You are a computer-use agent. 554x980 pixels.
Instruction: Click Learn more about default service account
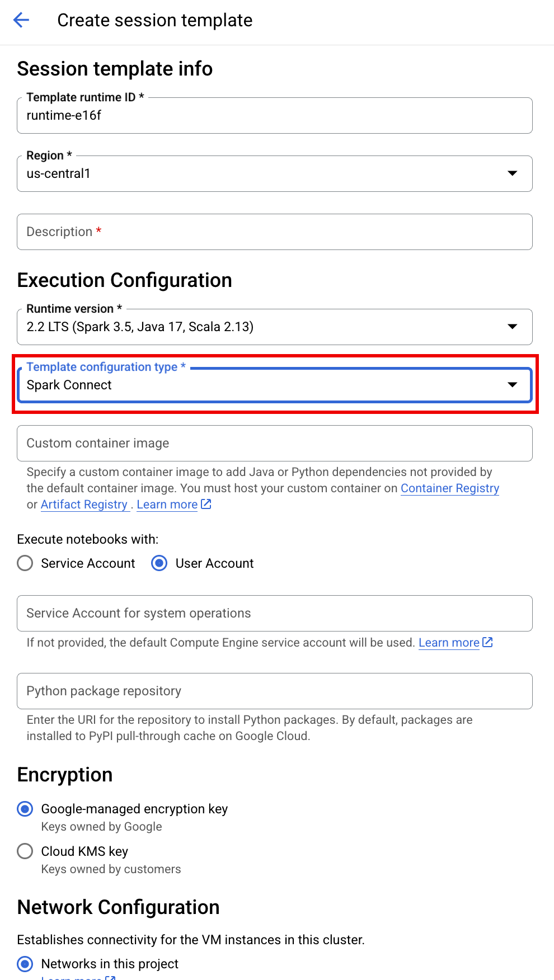[449, 643]
